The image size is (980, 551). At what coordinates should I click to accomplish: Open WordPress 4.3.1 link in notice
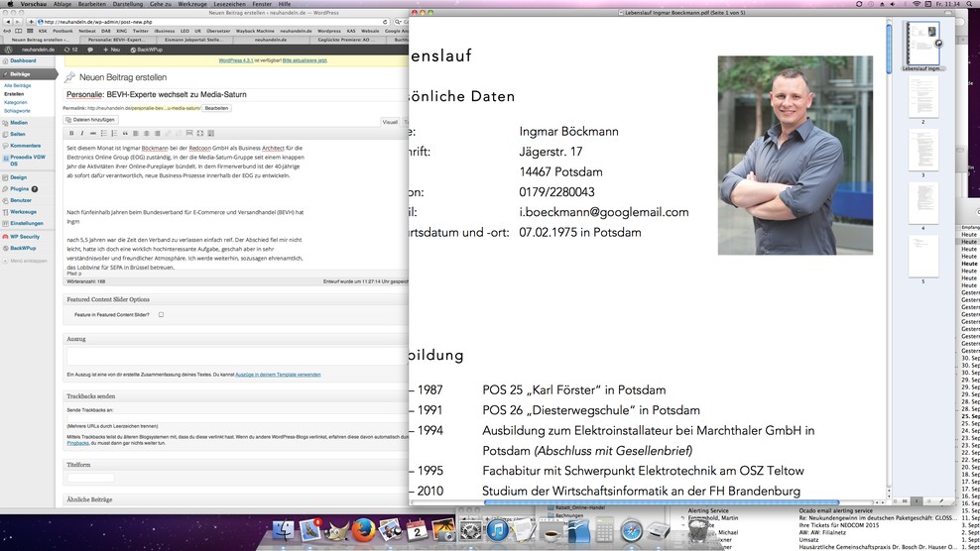(x=236, y=60)
